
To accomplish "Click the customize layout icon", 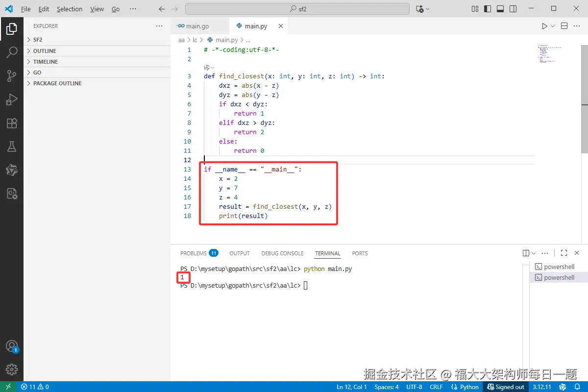I will click(475, 9).
